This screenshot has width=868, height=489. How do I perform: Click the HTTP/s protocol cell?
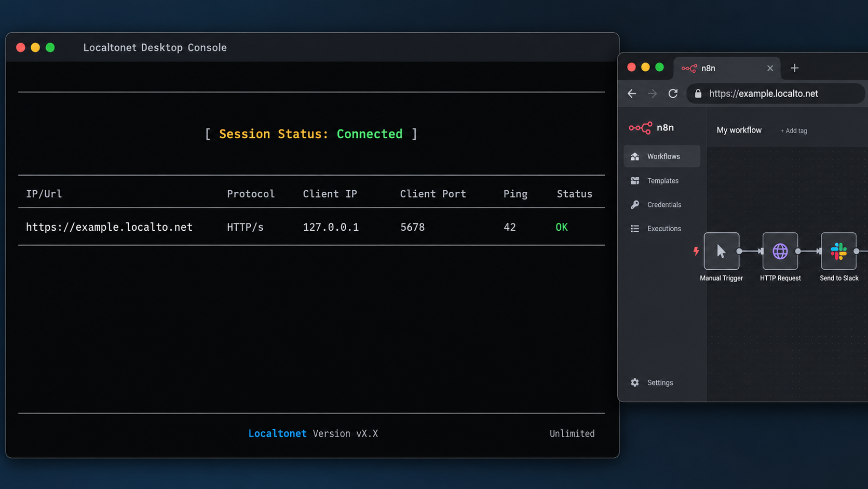[245, 227]
